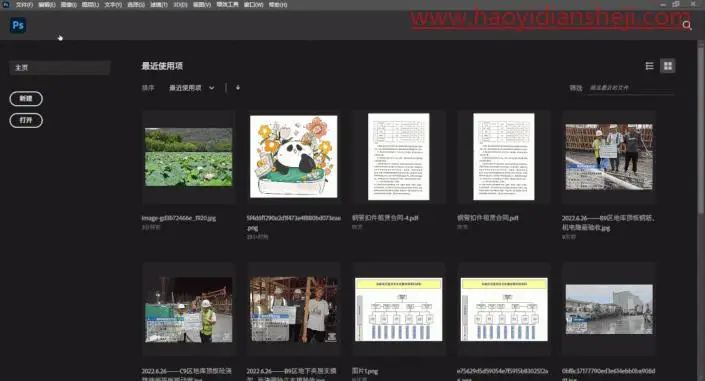Open the 窗口(W) menu
705x381 pixels.
pos(254,4)
